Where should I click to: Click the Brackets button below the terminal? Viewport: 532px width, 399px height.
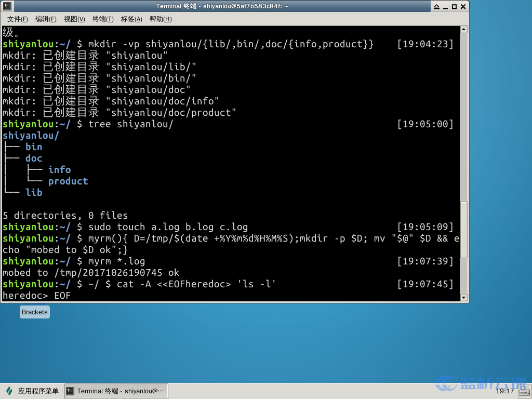(x=34, y=312)
